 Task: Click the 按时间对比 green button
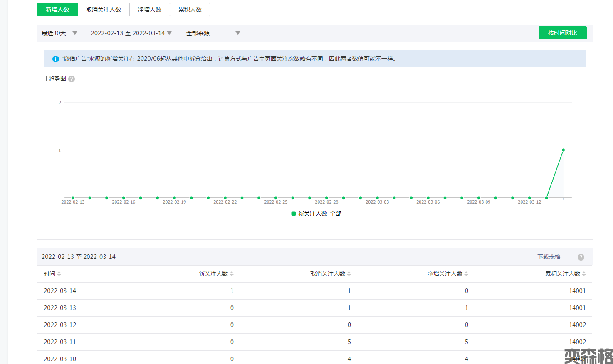[x=562, y=33]
